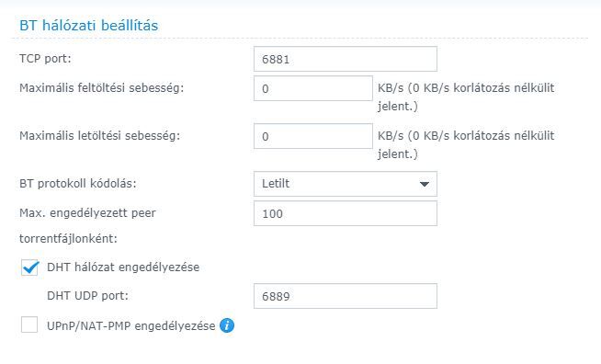The width and height of the screenshot is (601, 364).
Task: Click the 'UPnP/NAT-PMP engedélyezése' label text
Action: pos(131,326)
